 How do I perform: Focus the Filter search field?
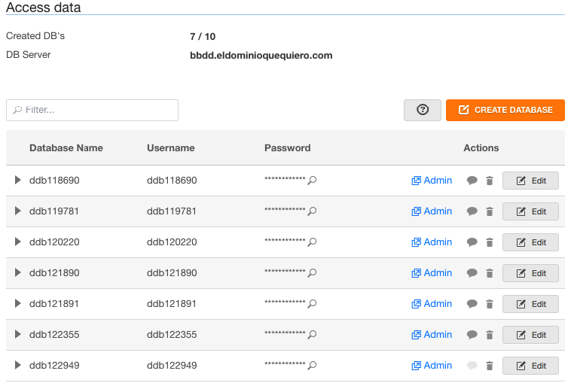pos(92,110)
